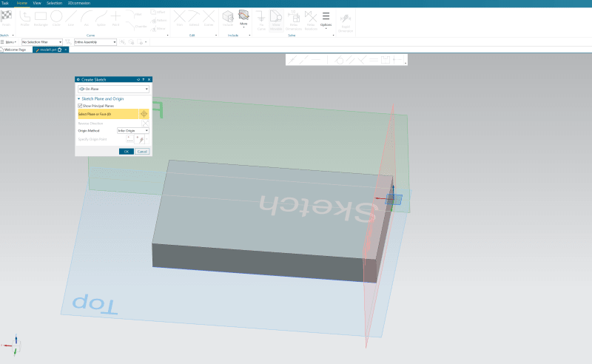Click OK in Create Sketch dialog
This screenshot has width=592, height=364.
(127, 152)
